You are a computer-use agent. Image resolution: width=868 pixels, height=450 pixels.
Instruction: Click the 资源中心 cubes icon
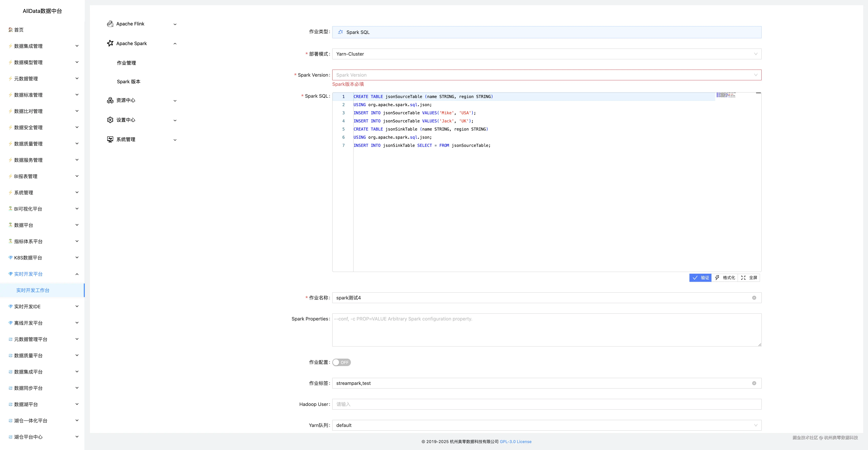[110, 100]
